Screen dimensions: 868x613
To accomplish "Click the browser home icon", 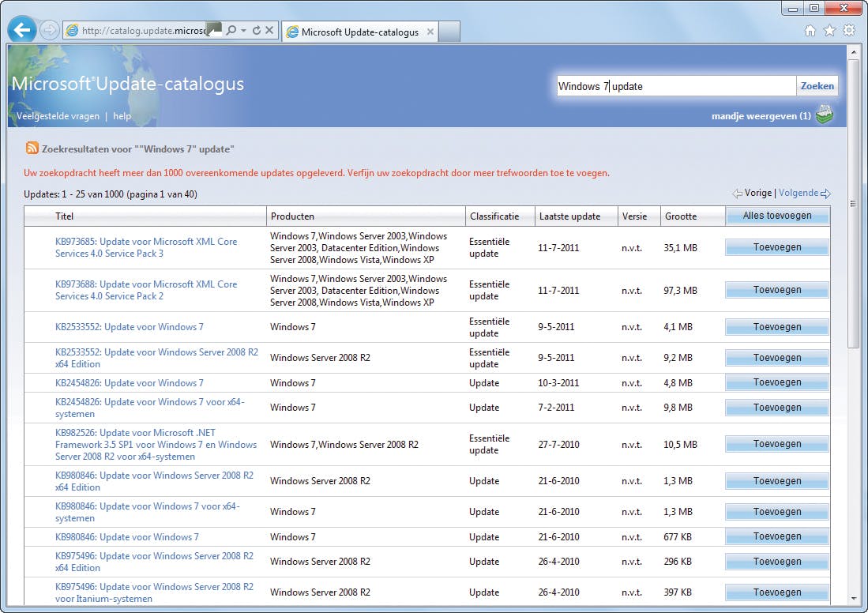I will coord(810,31).
